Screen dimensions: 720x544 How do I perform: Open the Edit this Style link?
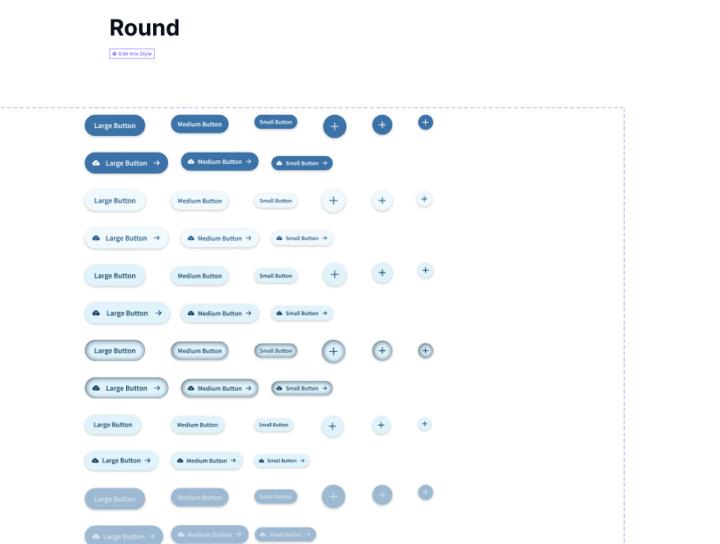132,54
